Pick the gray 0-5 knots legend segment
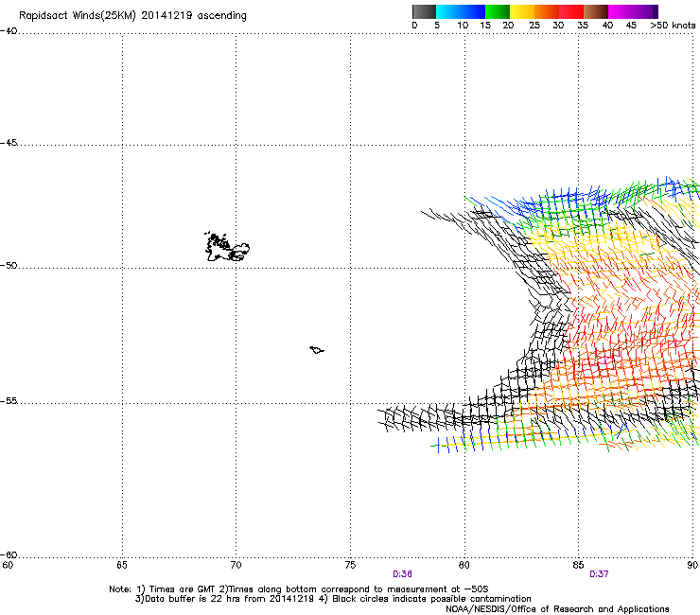 pos(424,11)
